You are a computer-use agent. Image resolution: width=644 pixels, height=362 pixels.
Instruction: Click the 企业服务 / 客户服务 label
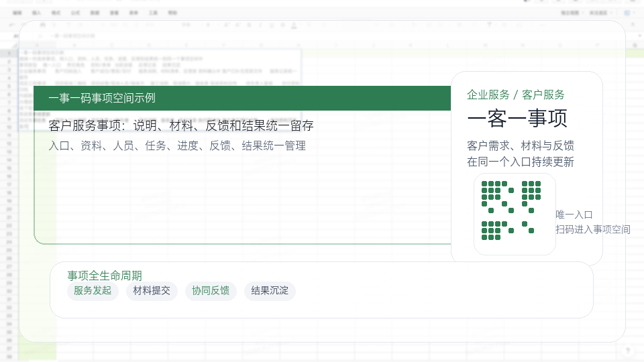click(x=515, y=95)
